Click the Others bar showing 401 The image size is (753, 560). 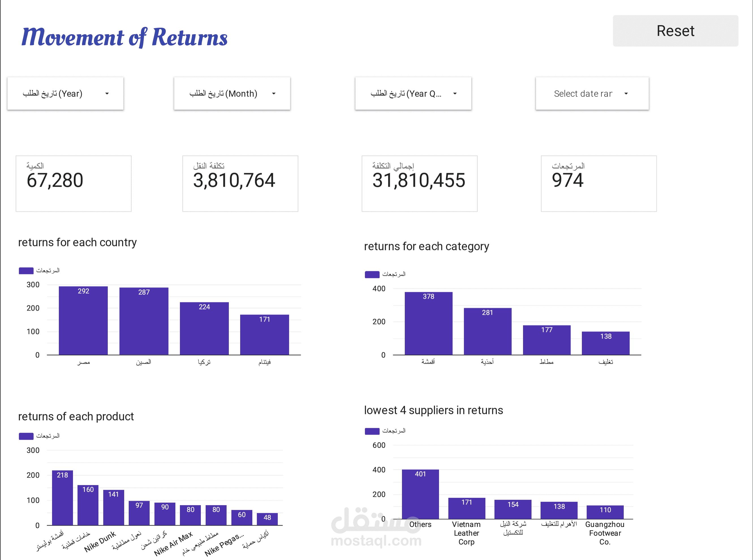click(420, 494)
